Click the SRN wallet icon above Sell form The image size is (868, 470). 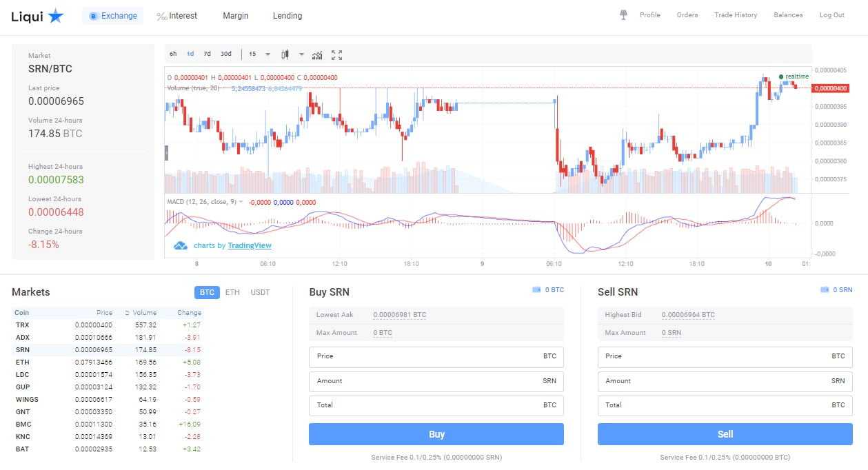point(825,290)
